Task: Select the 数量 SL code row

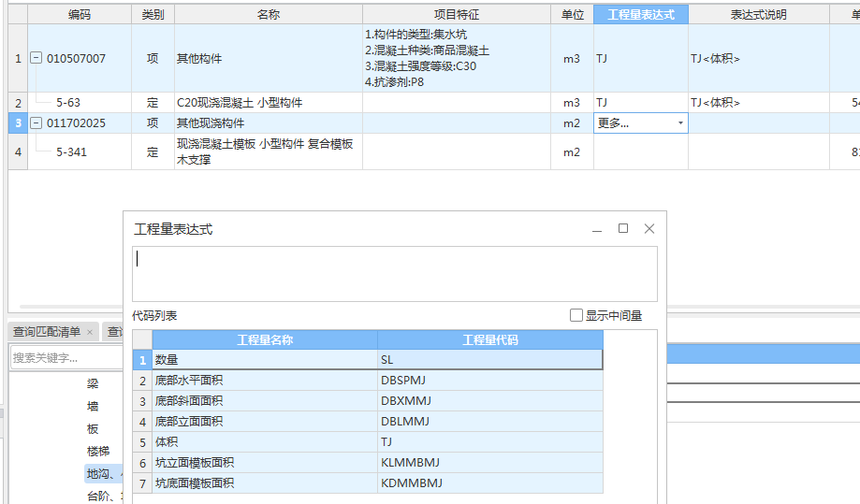Action: (x=368, y=359)
